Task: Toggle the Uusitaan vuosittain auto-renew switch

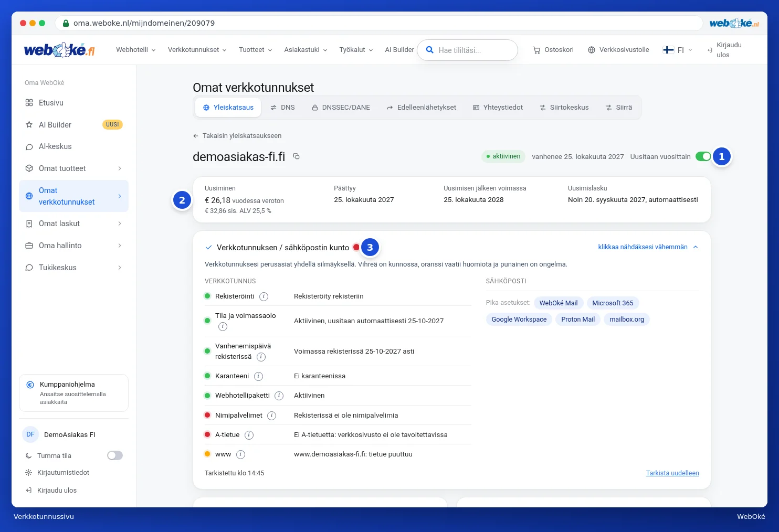Action: tap(703, 156)
